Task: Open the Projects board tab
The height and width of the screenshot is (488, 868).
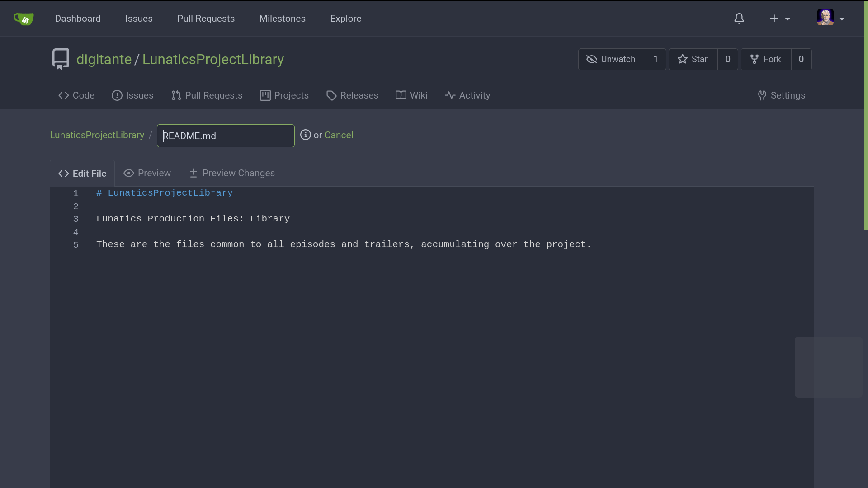Action: point(284,95)
